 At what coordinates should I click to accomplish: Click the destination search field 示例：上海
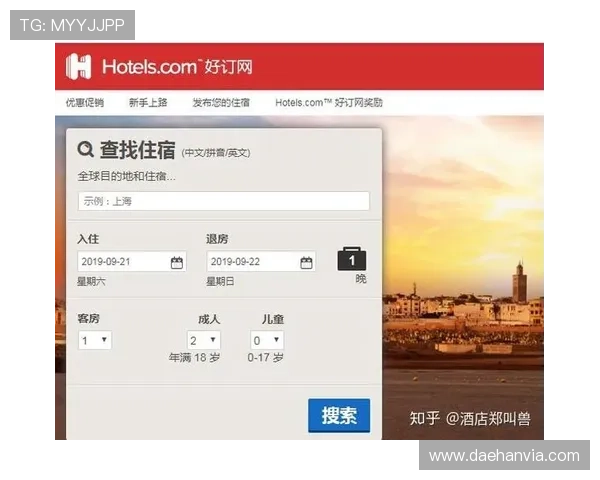223,201
